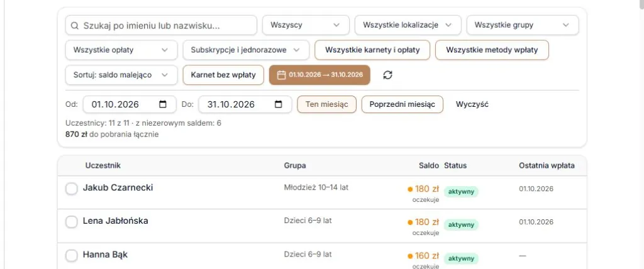Click Lena Jabłońska's 180 zł balance
Screen dimensions: 644x269
[x=427, y=222]
